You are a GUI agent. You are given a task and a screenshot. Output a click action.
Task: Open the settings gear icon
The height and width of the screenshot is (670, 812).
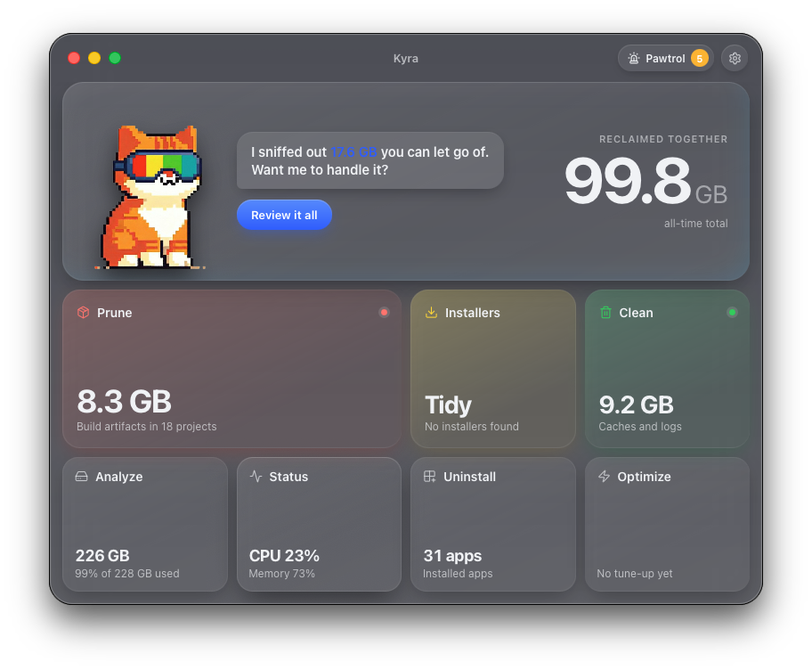[735, 58]
